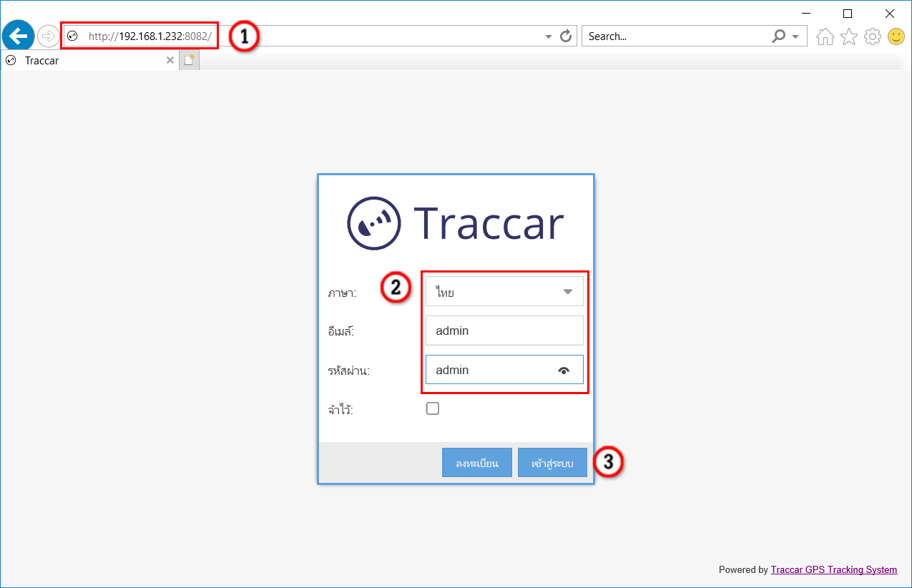Open the address bar autocomplete dropdown arrow
Image resolution: width=912 pixels, height=588 pixels.
(549, 36)
